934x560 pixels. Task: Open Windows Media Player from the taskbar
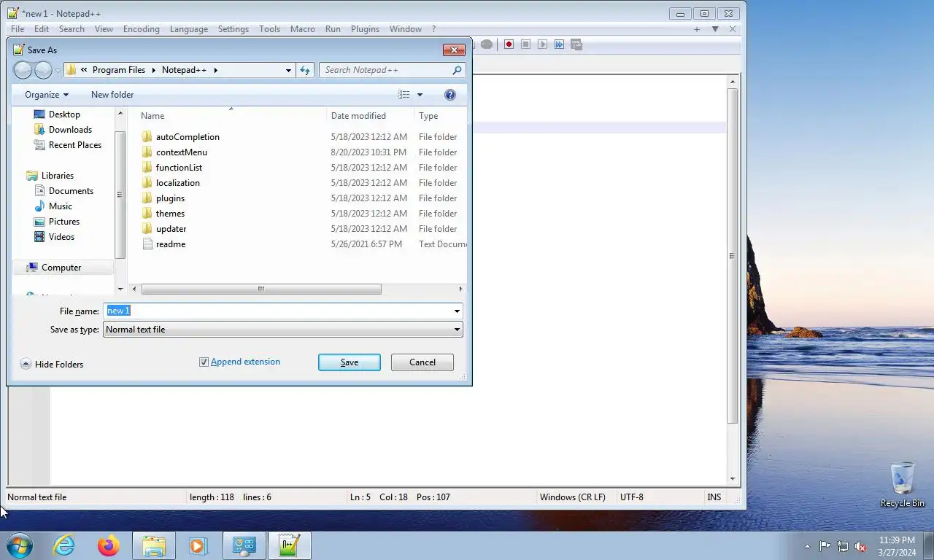tap(198, 545)
